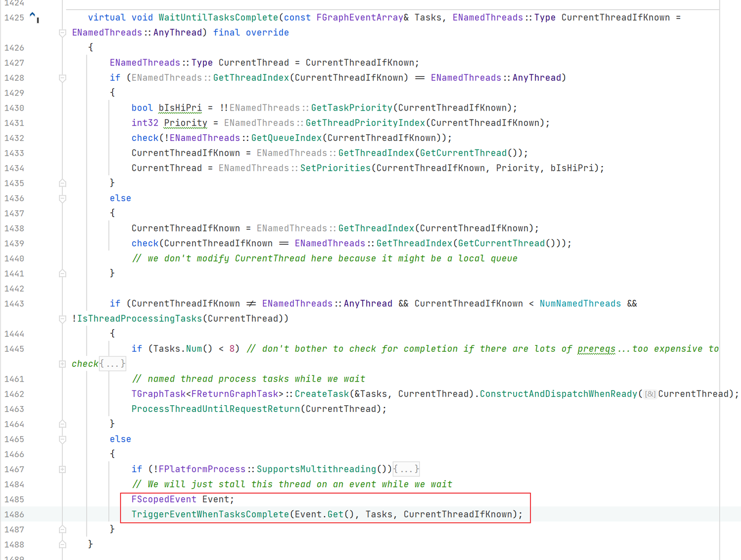The width and height of the screenshot is (741, 560).
Task: Click the fold minus icon next to line 1428
Action: (x=62, y=77)
